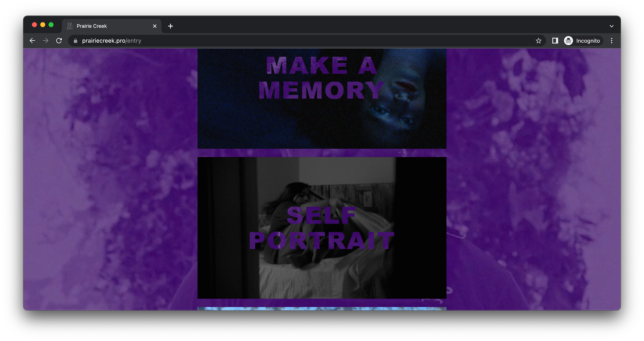Maximize the window with green button
The width and height of the screenshot is (644, 341).
tap(51, 25)
